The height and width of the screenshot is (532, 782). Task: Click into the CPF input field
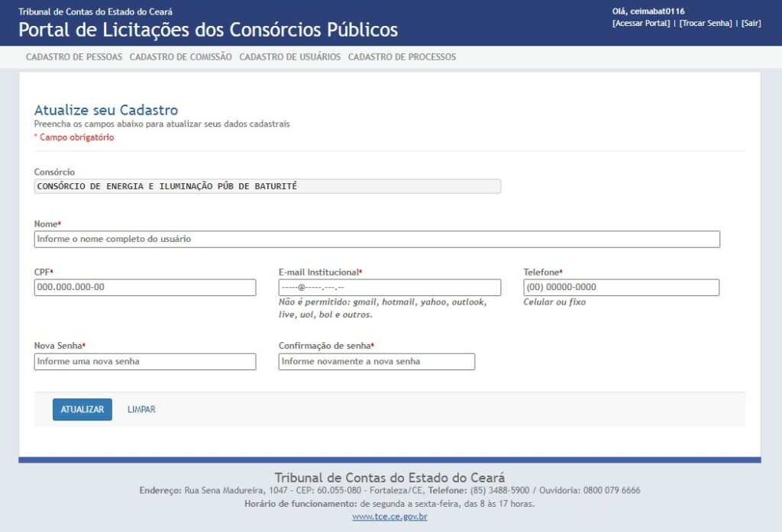point(145,287)
